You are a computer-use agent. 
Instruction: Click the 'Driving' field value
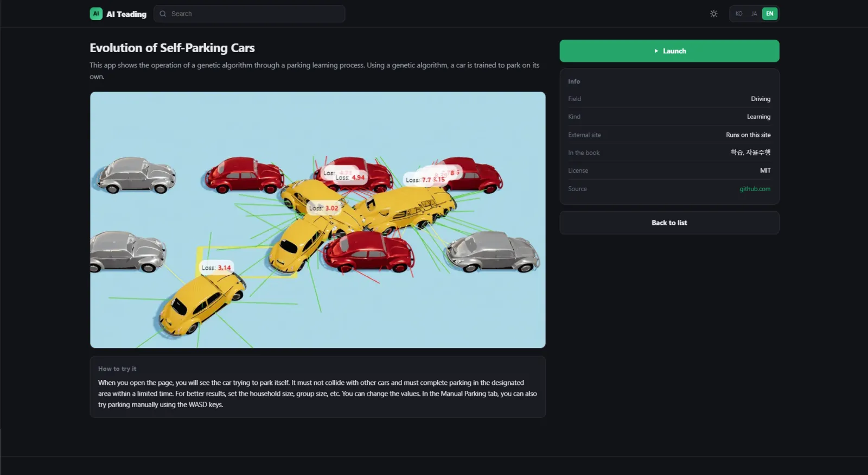click(x=761, y=99)
